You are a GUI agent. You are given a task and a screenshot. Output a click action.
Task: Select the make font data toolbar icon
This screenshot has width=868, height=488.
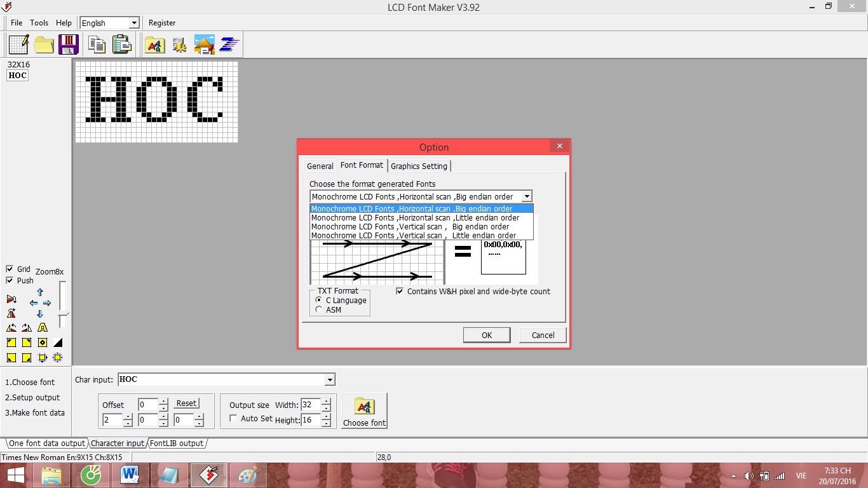(x=229, y=44)
